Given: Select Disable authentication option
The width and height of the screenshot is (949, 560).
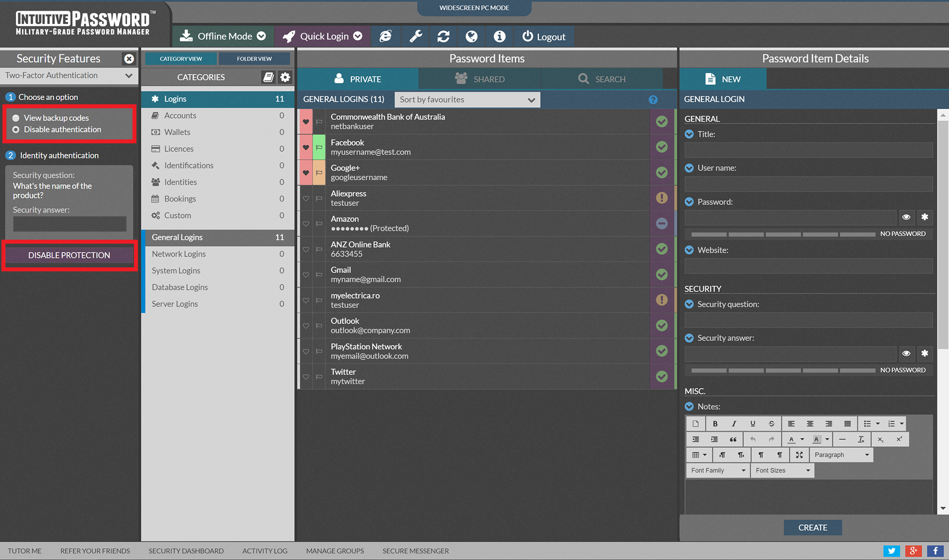Looking at the screenshot, I should coord(16,129).
